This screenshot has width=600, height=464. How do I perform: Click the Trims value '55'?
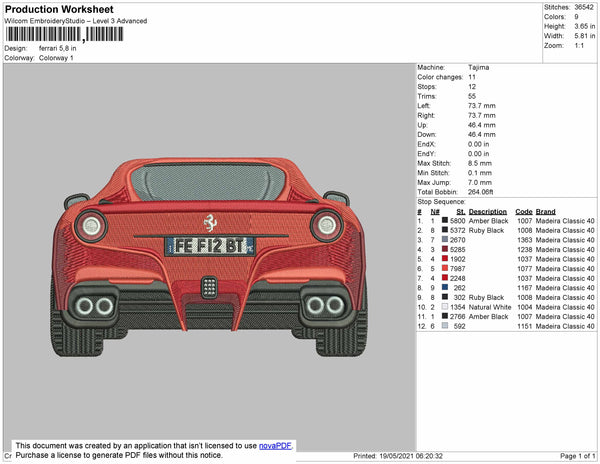472,96
